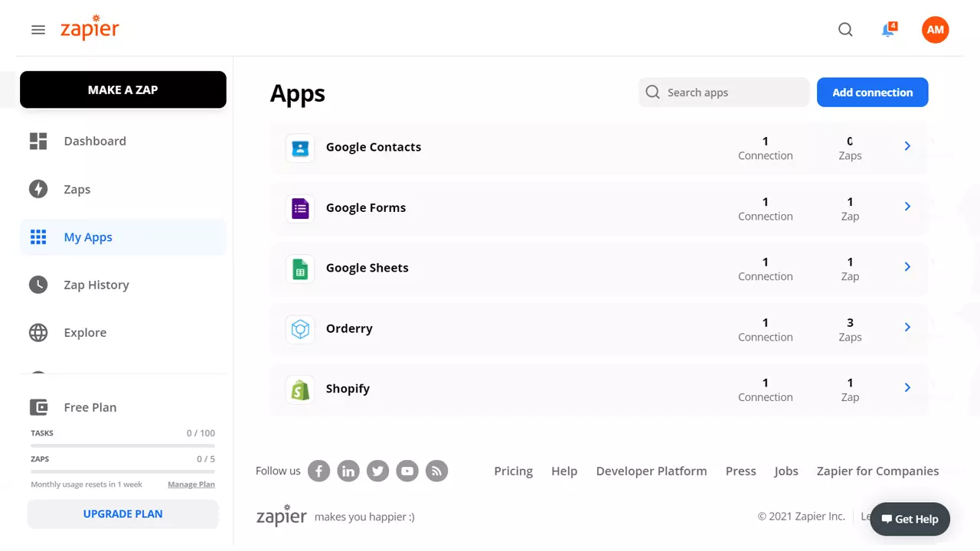Screen dimensions: 980x551
Task: Click the Tasks usage progress bar
Action: pyautogui.click(x=122, y=445)
